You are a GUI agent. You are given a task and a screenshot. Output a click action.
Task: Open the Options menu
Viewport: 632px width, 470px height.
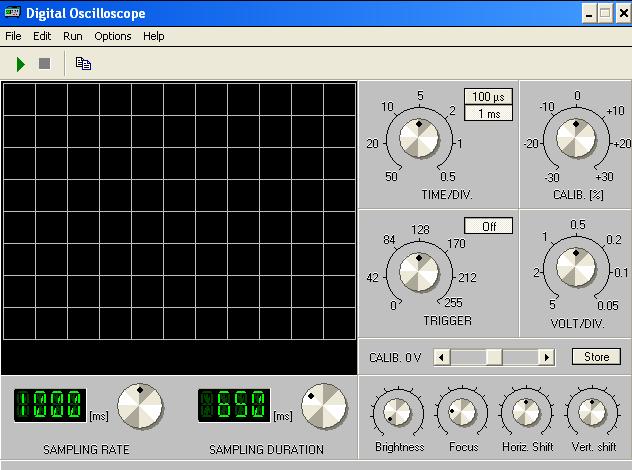click(x=113, y=36)
